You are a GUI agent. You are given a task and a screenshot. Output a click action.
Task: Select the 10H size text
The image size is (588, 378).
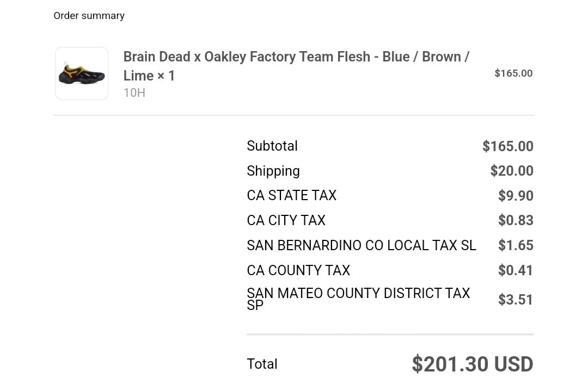pos(134,92)
